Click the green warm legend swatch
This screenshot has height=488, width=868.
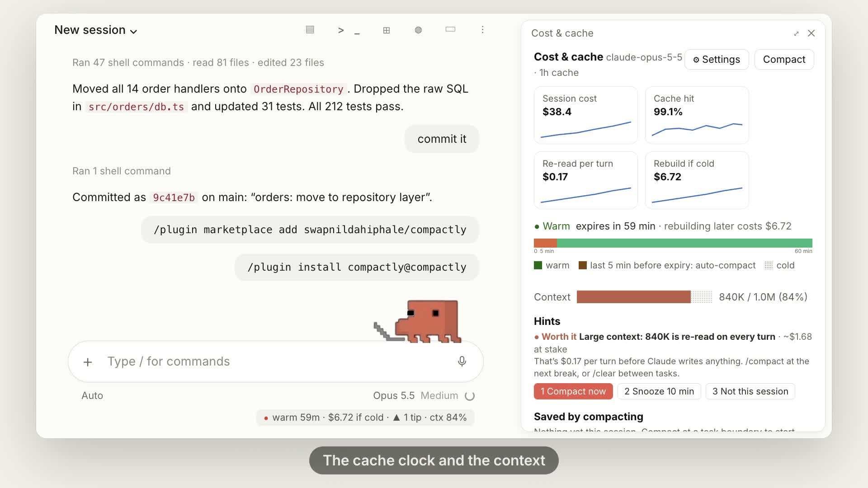point(538,265)
